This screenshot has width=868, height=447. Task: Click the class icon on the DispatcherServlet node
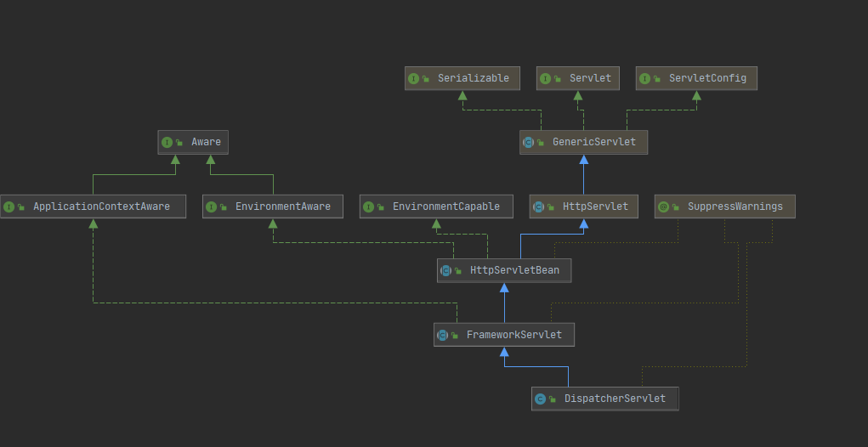540,399
